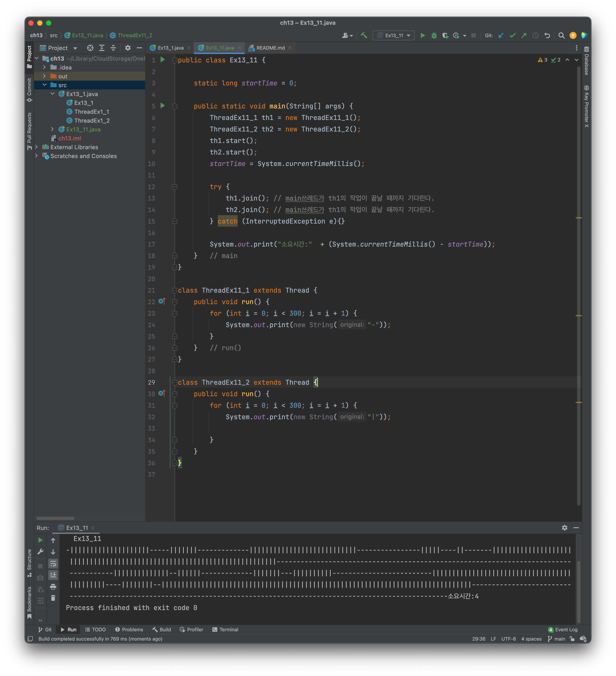Toggle soft-wrap in Run console
Viewport: 616px width, 676px height.
(53, 564)
